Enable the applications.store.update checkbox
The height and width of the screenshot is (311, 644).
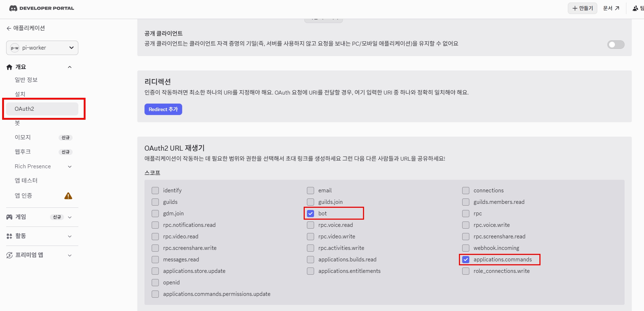pos(155,271)
